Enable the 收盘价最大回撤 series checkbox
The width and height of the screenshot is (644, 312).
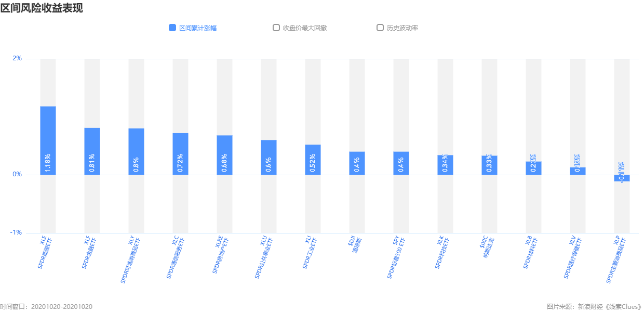click(276, 28)
